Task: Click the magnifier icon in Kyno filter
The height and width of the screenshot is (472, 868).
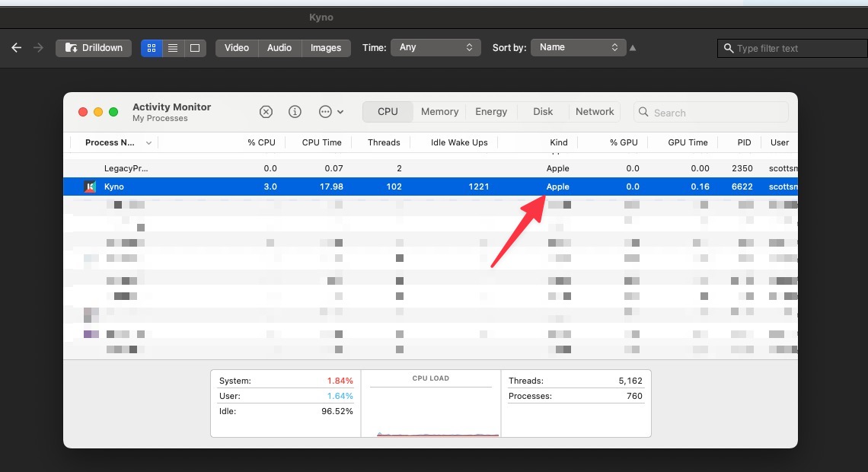Action: [x=729, y=48]
